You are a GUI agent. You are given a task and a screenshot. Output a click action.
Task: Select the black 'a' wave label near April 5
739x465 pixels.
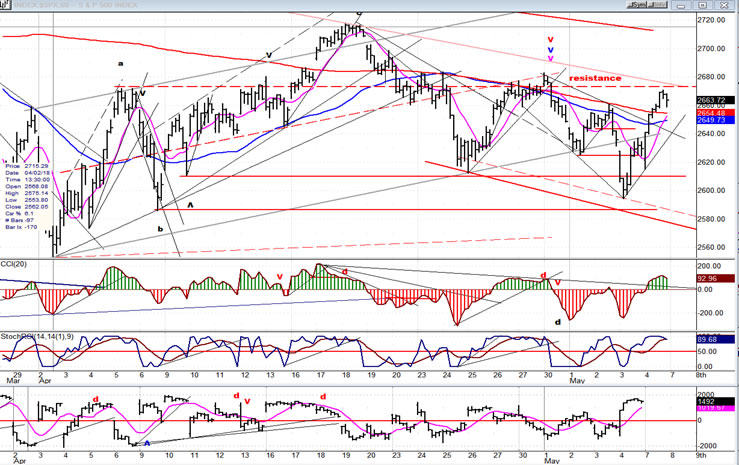(x=121, y=64)
